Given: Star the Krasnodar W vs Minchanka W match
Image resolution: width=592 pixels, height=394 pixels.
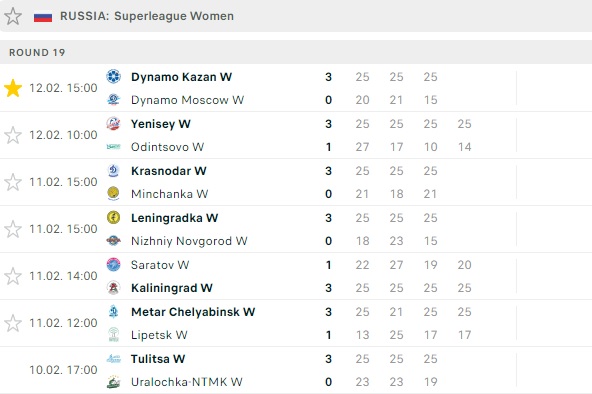Looking at the screenshot, I should (x=13, y=182).
